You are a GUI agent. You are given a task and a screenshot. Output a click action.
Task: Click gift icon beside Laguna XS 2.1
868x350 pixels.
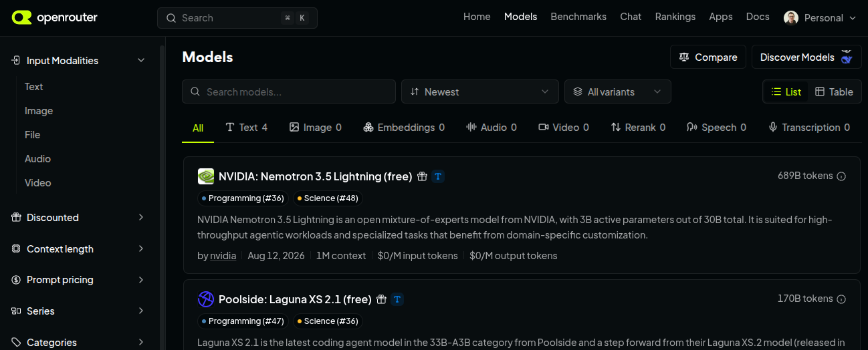381,299
